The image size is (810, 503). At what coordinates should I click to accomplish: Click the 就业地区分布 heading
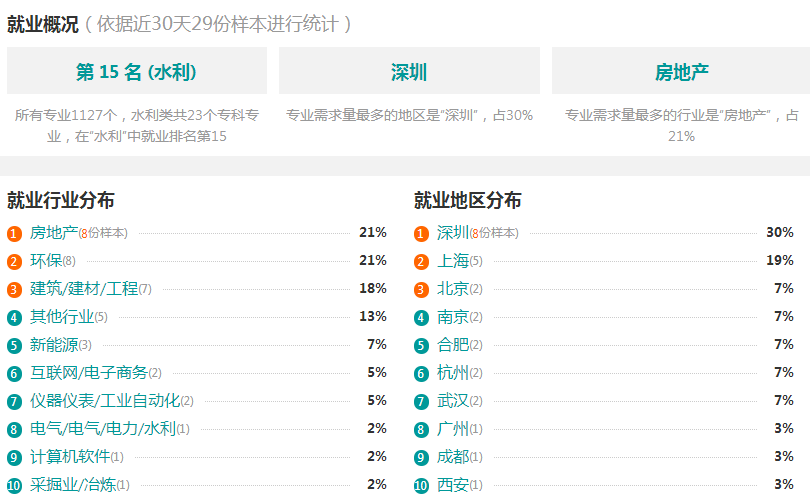point(468,200)
